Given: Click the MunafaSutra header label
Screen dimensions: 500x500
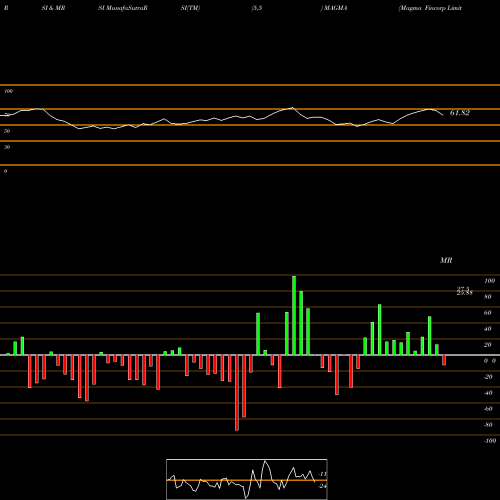Looking at the screenshot, I should point(123,8).
